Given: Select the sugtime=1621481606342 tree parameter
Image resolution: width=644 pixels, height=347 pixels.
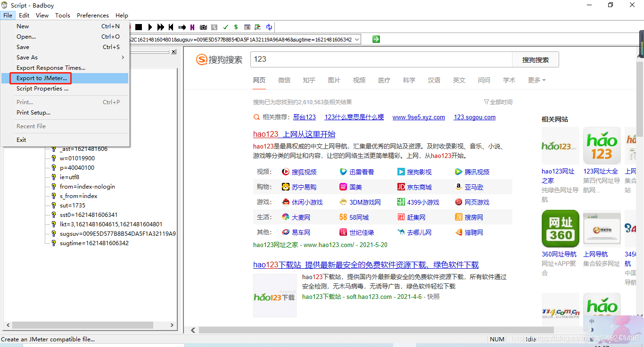Looking at the screenshot, I should coord(94,243).
